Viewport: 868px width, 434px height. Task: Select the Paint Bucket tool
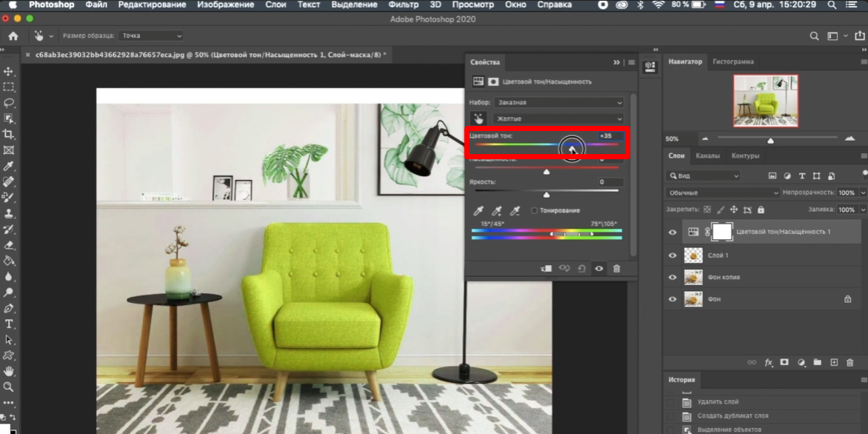click(x=8, y=261)
